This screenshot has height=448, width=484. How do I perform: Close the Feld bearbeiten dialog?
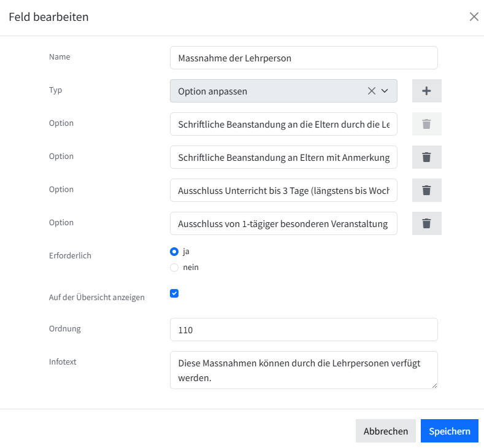pyautogui.click(x=474, y=17)
